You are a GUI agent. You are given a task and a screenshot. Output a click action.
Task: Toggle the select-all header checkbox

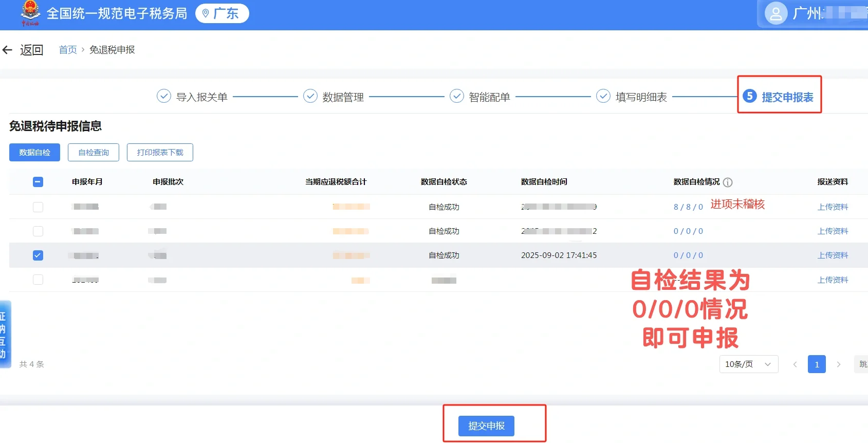(38, 182)
